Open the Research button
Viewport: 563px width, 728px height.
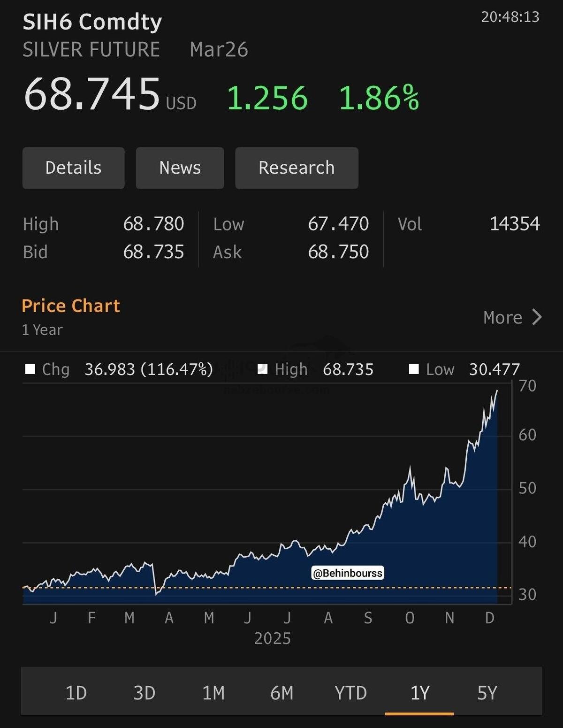(x=297, y=168)
